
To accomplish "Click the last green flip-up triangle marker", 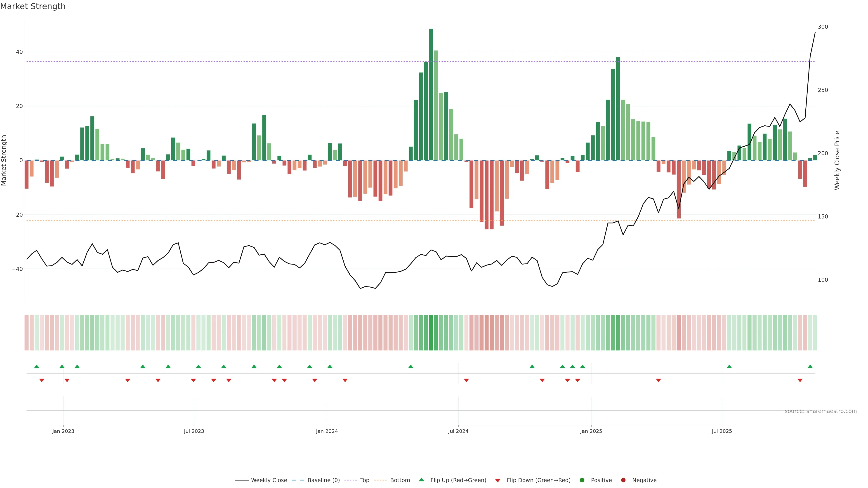I will click(x=810, y=366).
